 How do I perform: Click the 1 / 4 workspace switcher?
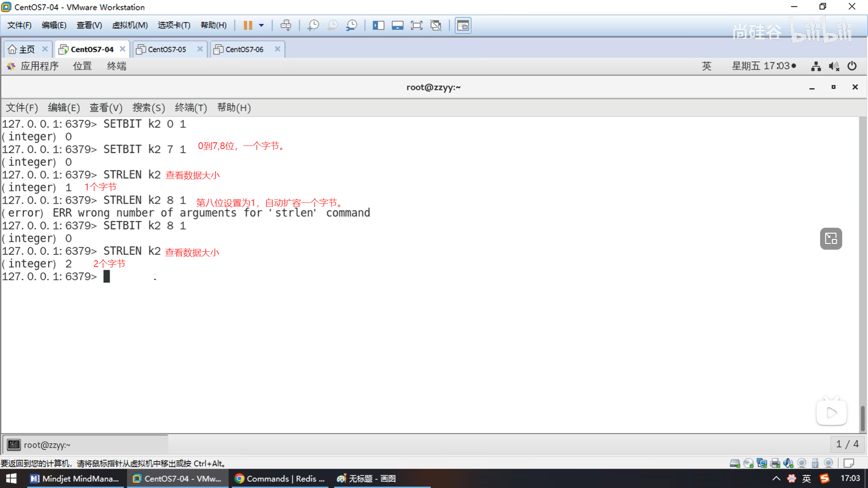pyautogui.click(x=847, y=444)
